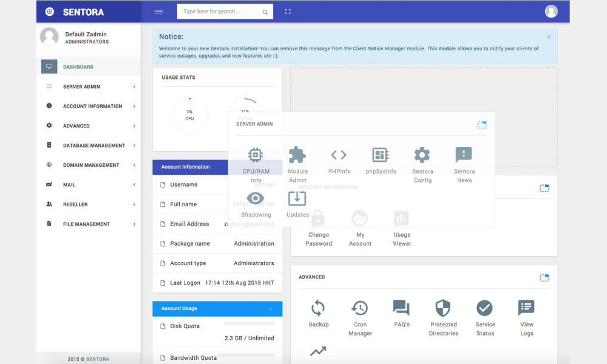The width and height of the screenshot is (607, 364).
Task: Click the Account Usage panel header
Action: point(217,309)
